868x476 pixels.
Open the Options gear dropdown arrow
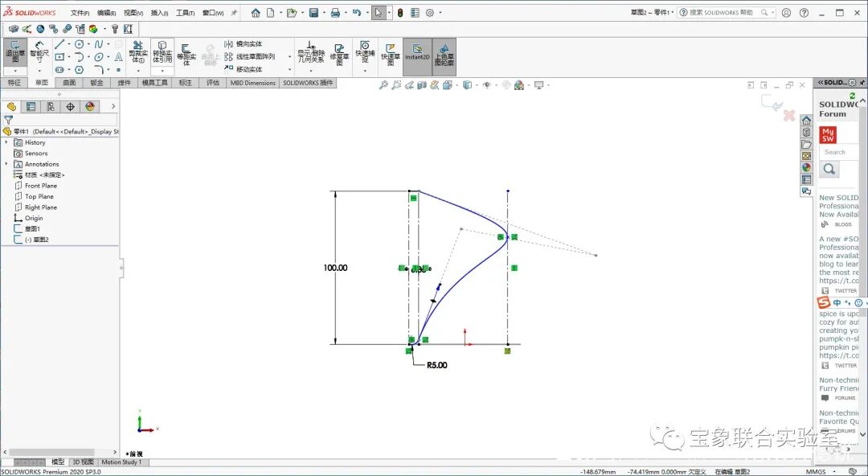point(440,13)
